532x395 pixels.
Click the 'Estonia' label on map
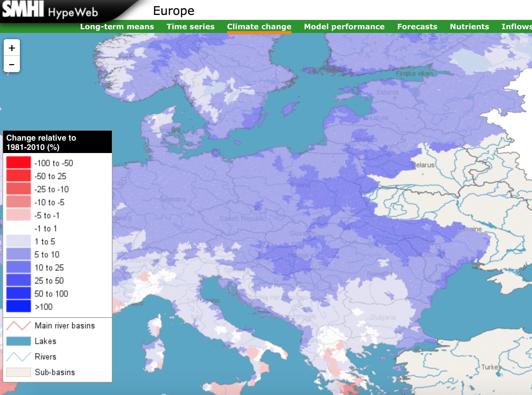[x=388, y=92]
